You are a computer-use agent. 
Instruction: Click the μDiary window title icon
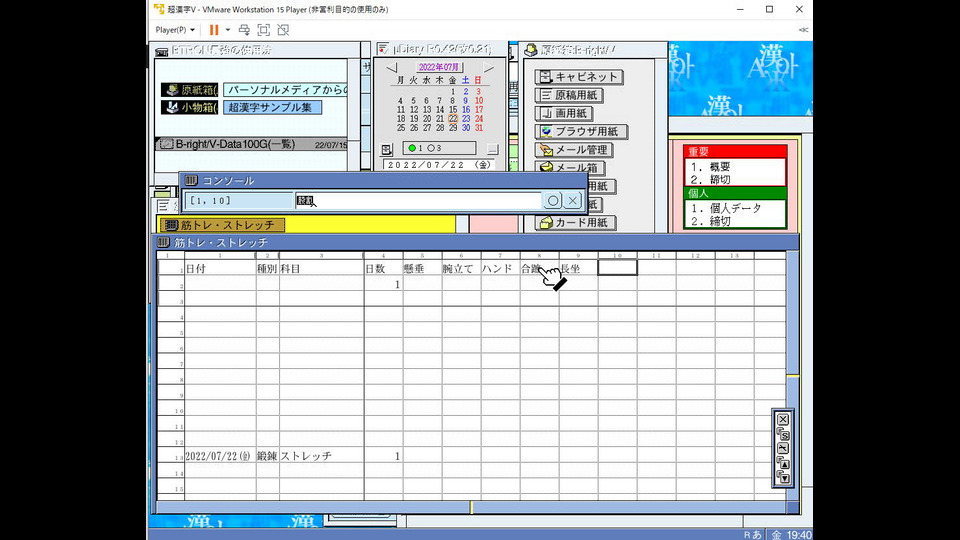(x=383, y=48)
